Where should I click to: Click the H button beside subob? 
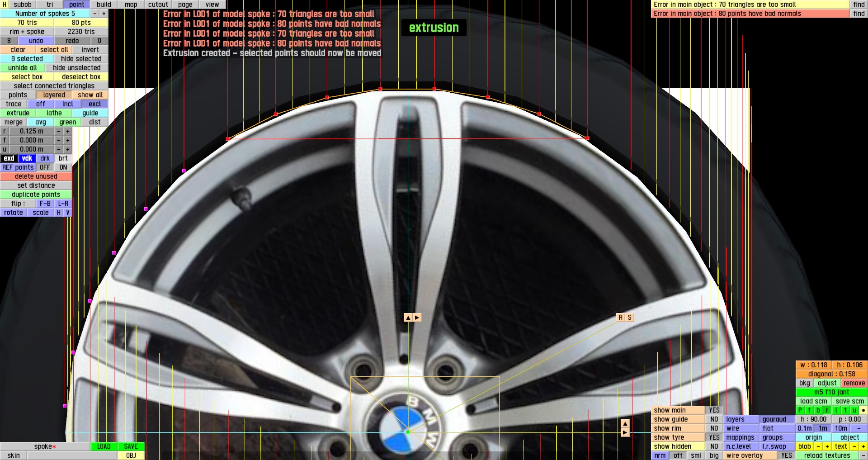(x=5, y=5)
